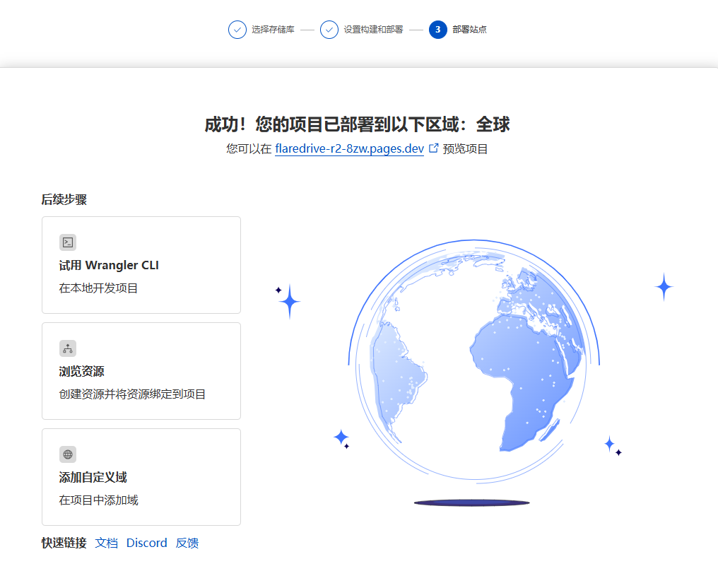The width and height of the screenshot is (718, 588).
Task: Click the checkmark icon for 选择存储库 step
Action: 237,30
